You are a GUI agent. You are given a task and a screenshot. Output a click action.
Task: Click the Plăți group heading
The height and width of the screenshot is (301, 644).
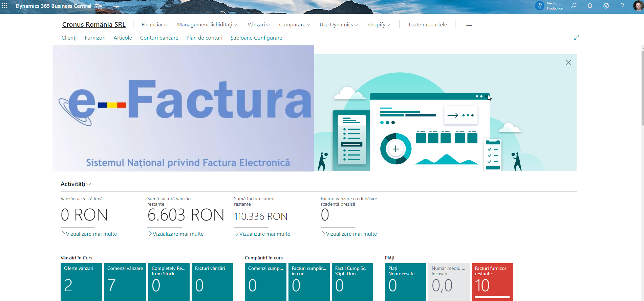(390, 258)
